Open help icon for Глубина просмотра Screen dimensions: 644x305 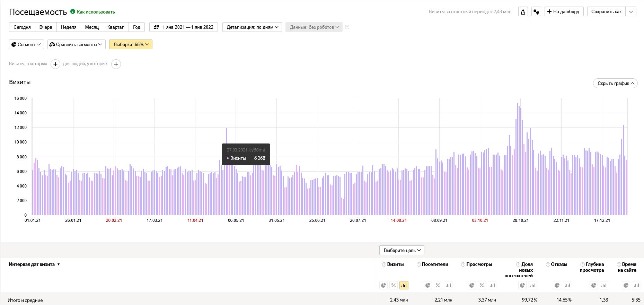point(582,264)
